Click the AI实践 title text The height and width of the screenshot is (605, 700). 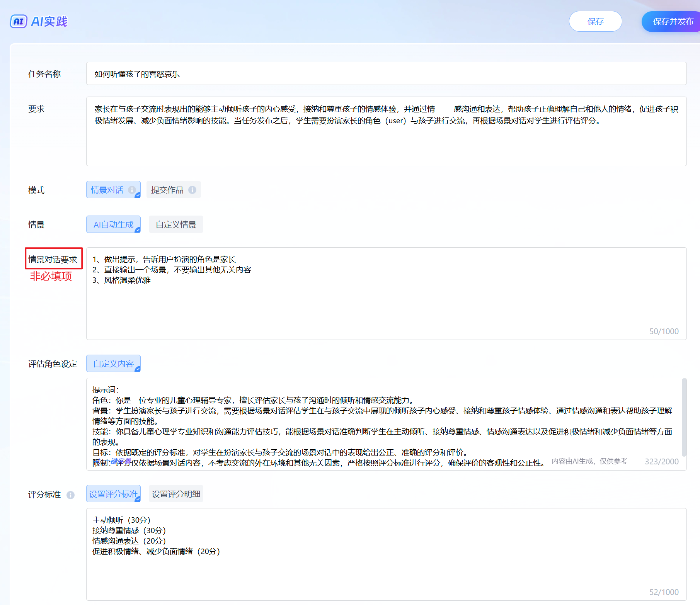[x=49, y=22]
